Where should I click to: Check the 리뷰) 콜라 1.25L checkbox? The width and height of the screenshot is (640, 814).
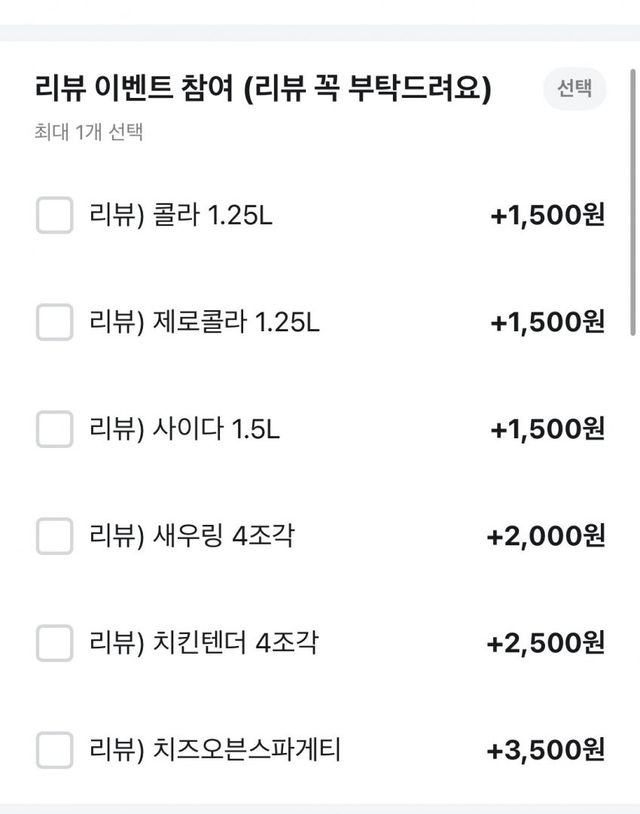(x=54, y=216)
